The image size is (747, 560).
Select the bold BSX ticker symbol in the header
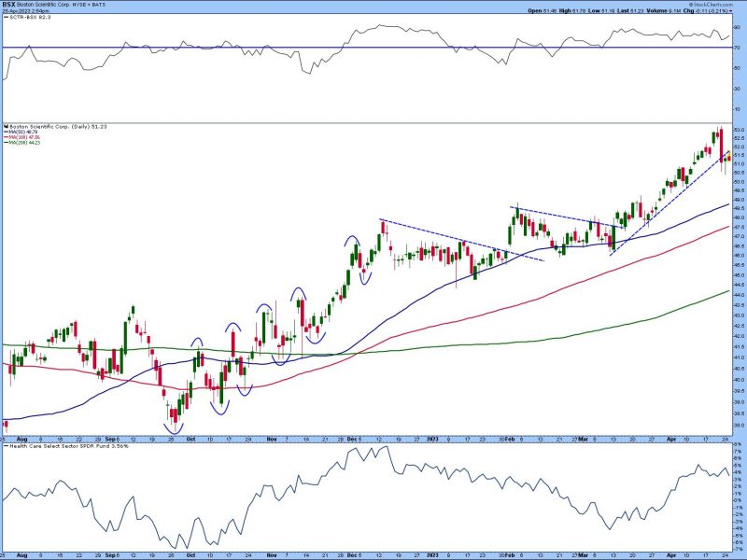click(x=9, y=5)
